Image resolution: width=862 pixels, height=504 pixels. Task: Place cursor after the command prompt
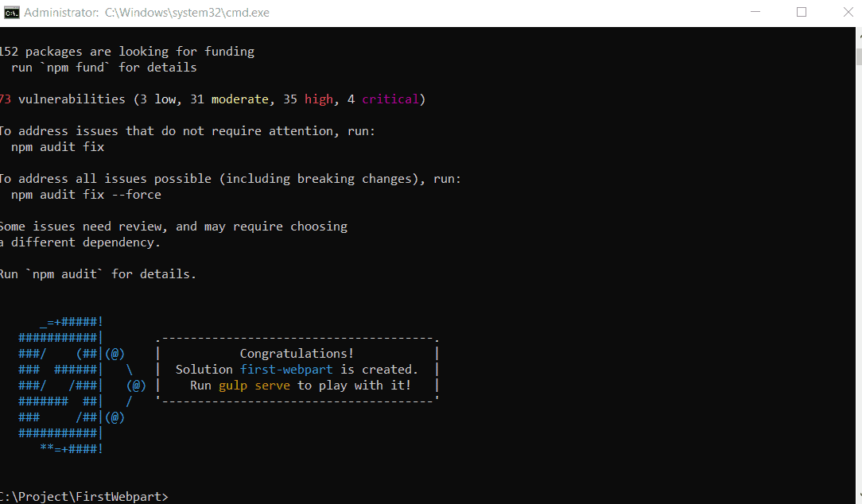click(175, 496)
